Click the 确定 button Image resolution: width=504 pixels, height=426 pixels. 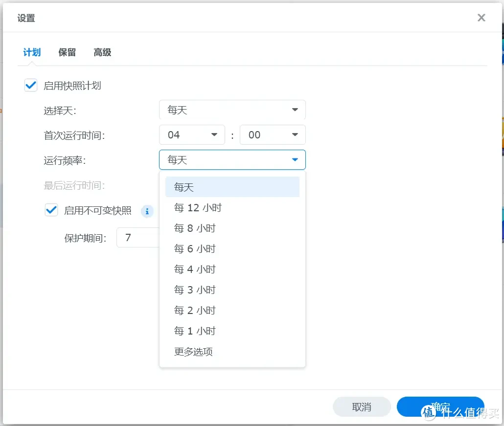[439, 406]
